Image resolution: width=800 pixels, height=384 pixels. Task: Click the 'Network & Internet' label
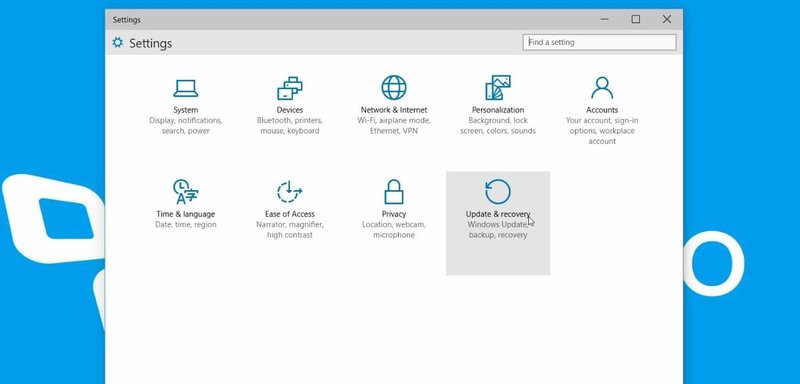(394, 110)
